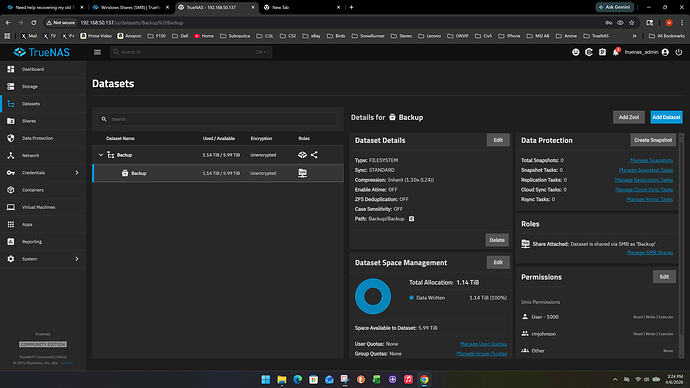The image size is (690, 388).
Task: Click the dataset root role icon in the root Backup row
Action: [302, 155]
